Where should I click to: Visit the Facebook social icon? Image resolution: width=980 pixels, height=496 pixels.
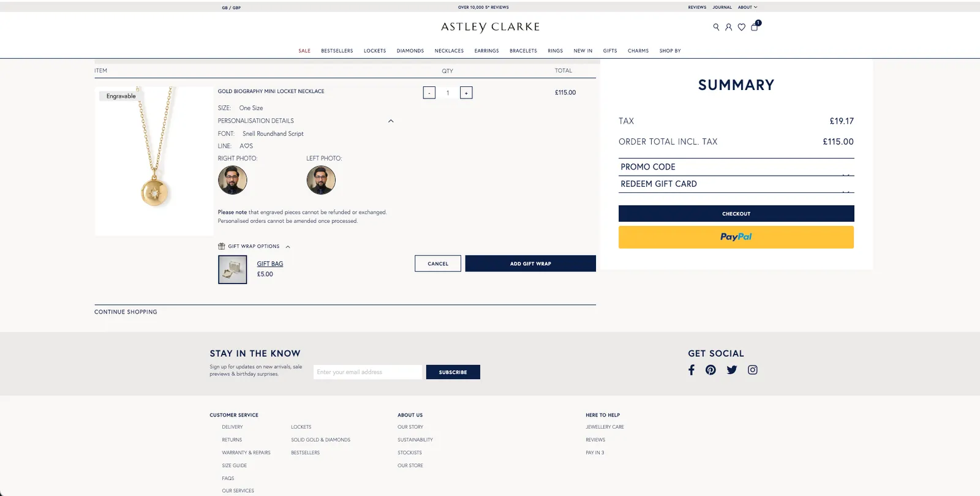click(x=692, y=370)
